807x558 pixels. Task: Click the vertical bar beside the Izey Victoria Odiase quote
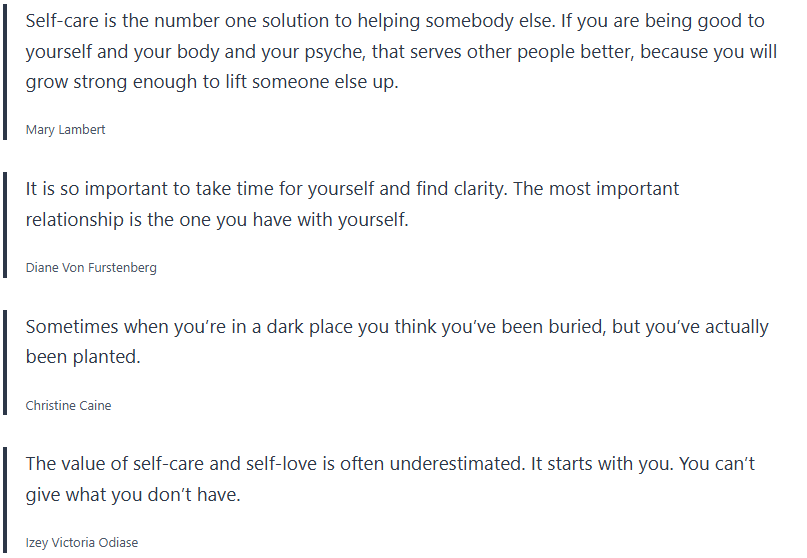tap(5, 500)
